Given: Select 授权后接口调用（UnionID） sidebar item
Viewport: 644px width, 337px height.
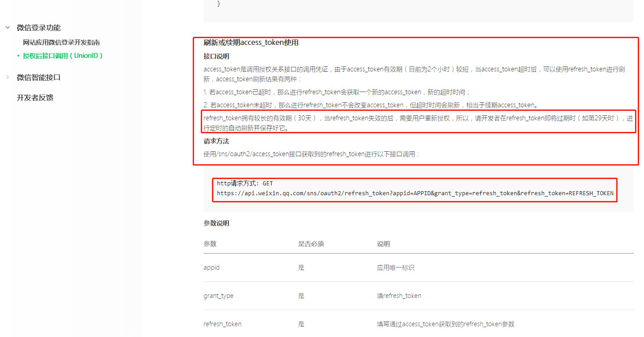Looking at the screenshot, I should [63, 56].
